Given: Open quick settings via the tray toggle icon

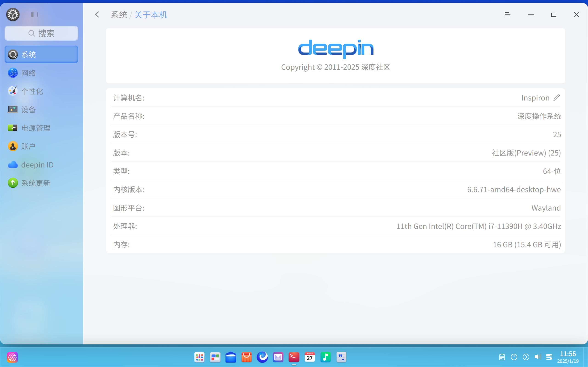Looking at the screenshot, I should tap(549, 357).
